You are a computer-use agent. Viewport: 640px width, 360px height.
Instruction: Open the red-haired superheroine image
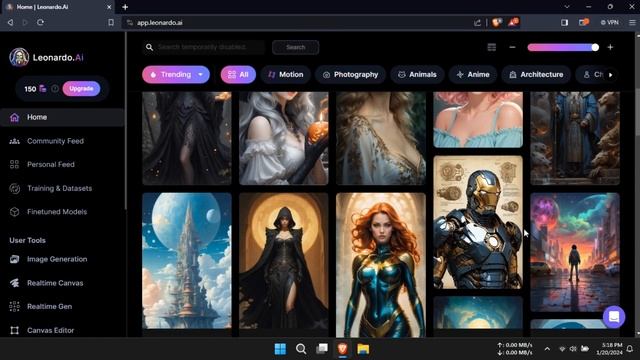381,265
